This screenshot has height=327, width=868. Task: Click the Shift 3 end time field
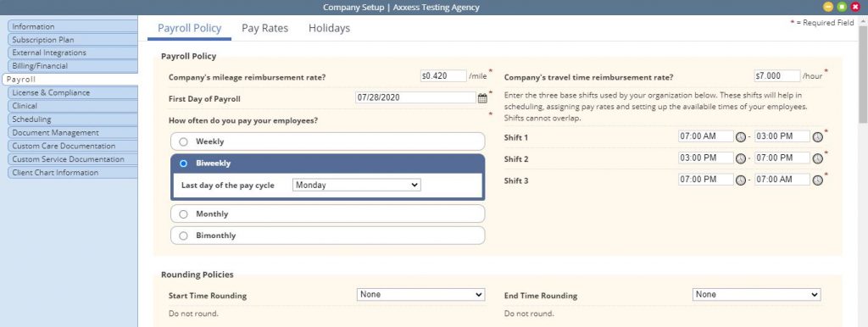click(x=782, y=180)
